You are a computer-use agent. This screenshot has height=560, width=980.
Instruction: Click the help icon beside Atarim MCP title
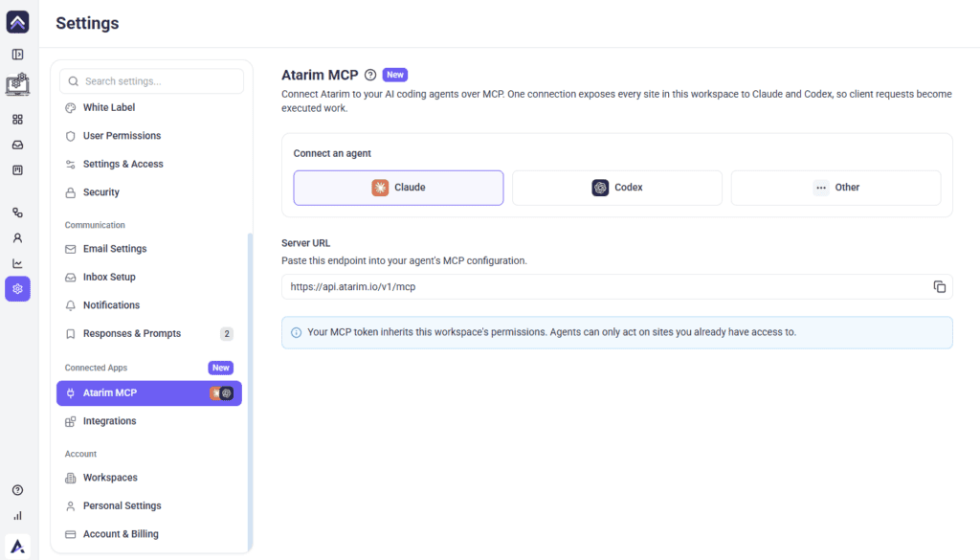click(x=370, y=75)
